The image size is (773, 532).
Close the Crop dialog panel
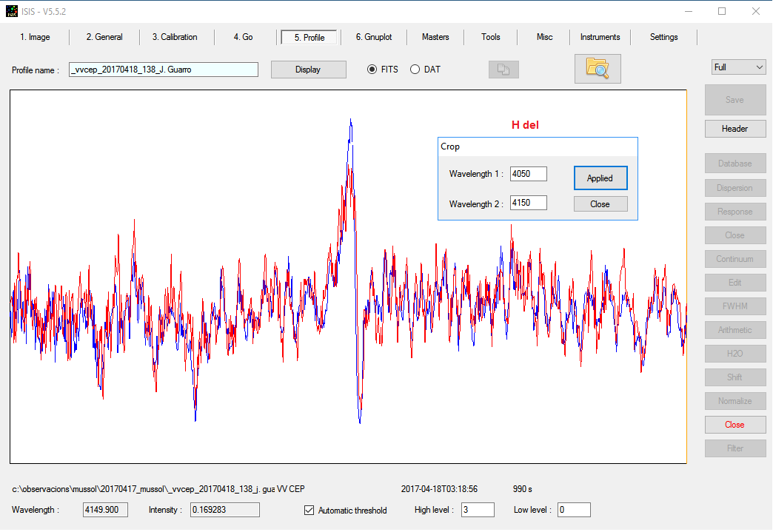(x=600, y=204)
